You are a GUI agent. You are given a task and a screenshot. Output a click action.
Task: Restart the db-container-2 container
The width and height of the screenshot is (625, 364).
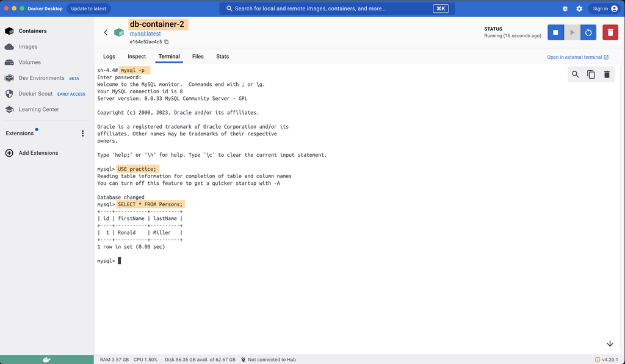pos(588,32)
